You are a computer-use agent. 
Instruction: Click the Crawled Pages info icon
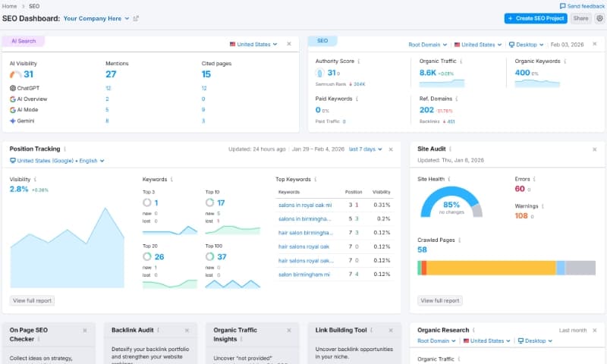[x=460, y=240]
